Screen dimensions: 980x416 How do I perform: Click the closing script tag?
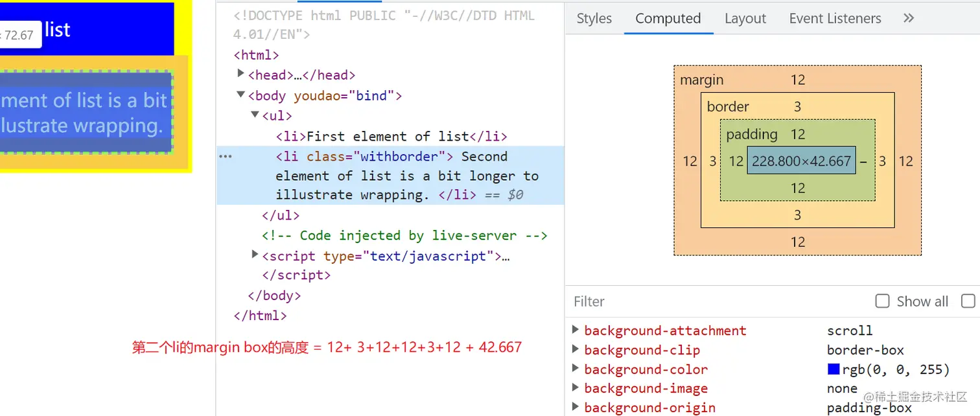pos(296,275)
